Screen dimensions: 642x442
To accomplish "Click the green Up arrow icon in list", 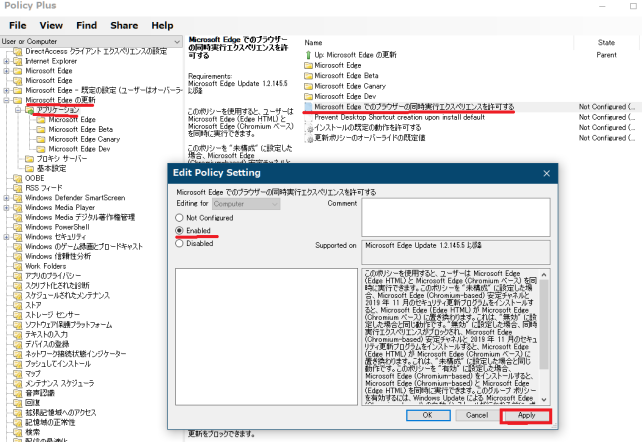I will (308, 55).
